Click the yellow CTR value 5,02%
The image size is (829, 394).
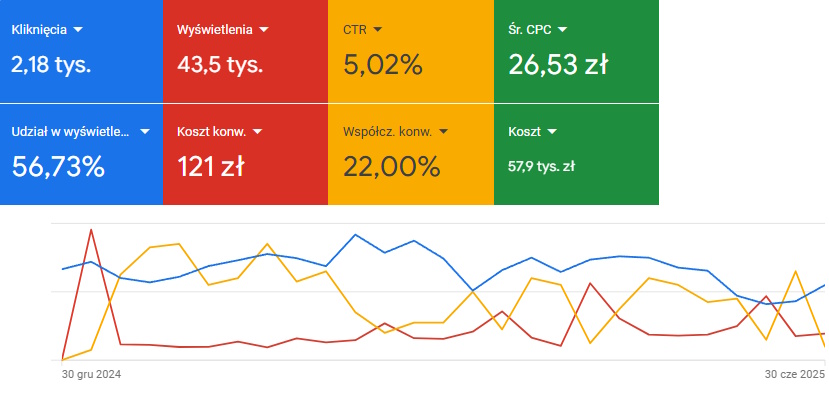pyautogui.click(x=383, y=65)
